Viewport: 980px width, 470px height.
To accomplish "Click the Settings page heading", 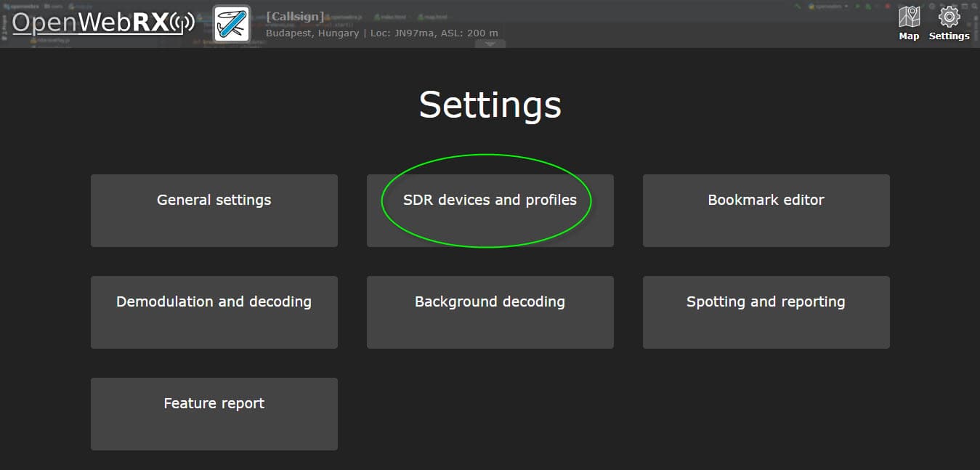I will [490, 105].
